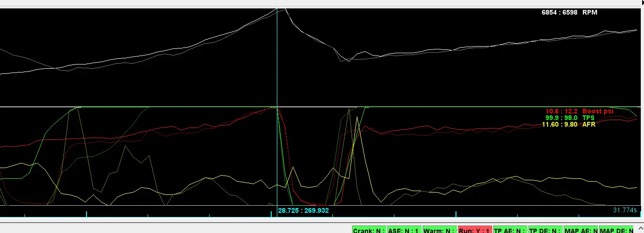
Task: Click the MAP DE status indicator
Action: (616, 230)
